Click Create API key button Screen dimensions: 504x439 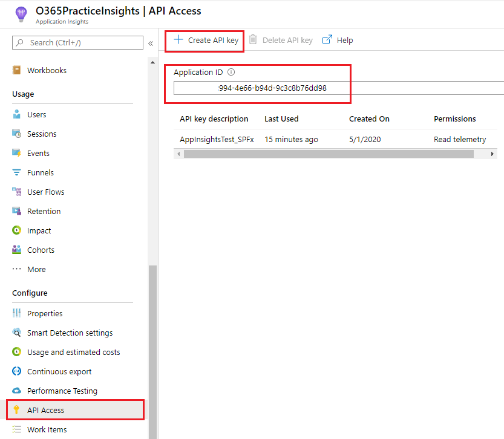tap(206, 41)
